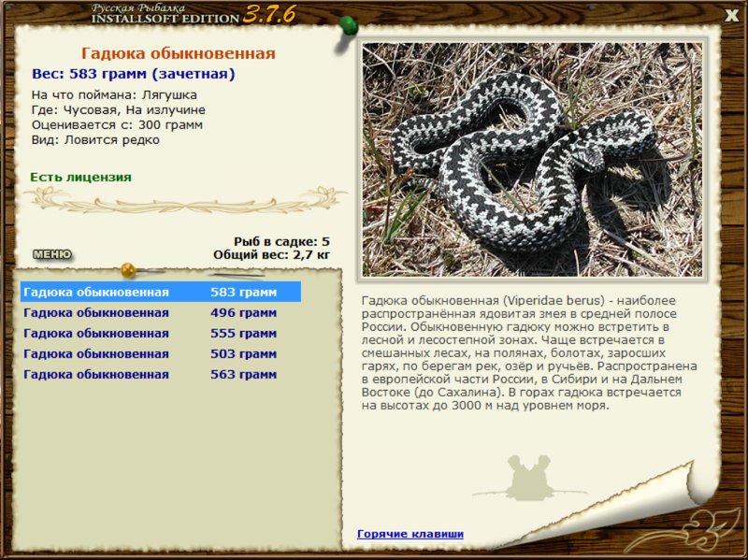This screenshot has width=748, height=560.
Task: Click the Где: Чусовая, На излучине line
Action: point(119,109)
